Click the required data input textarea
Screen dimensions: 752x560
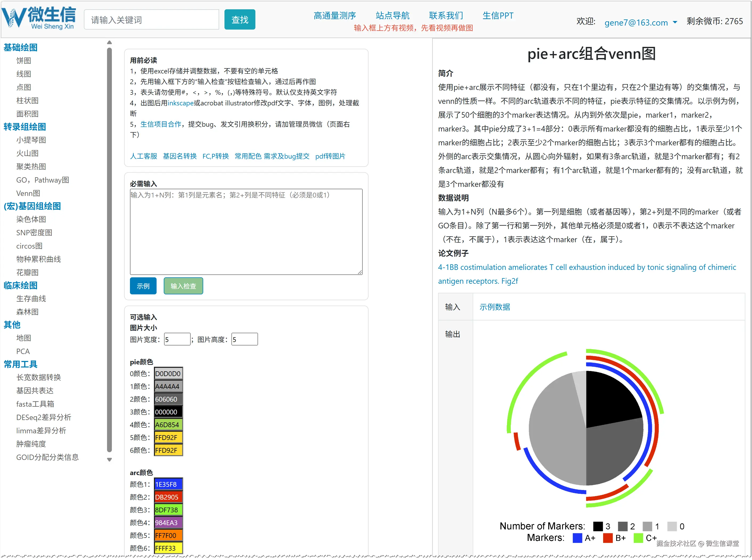tap(246, 232)
